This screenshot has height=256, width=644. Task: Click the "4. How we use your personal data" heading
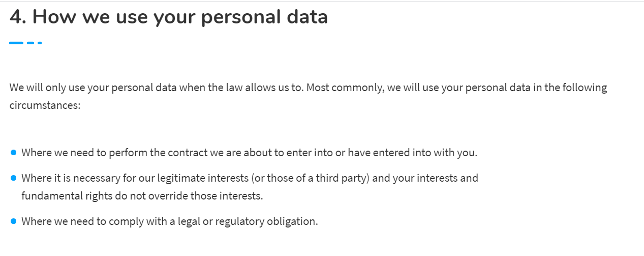(168, 17)
